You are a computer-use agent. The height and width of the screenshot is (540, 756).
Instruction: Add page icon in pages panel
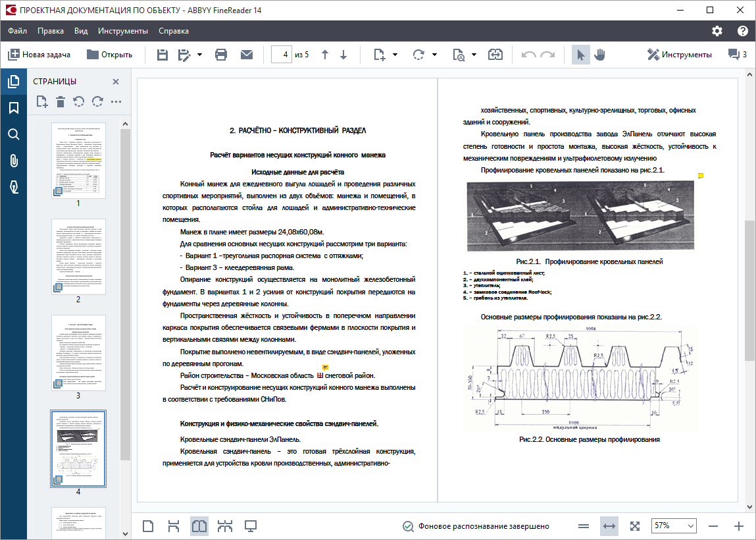tap(42, 101)
